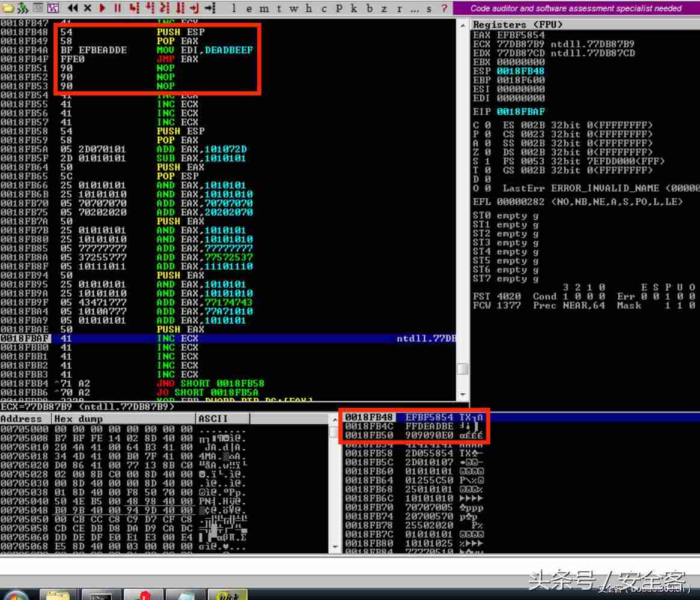The width and height of the screenshot is (700, 600).
Task: Close the debugged program with X icon
Action: [x=88, y=8]
